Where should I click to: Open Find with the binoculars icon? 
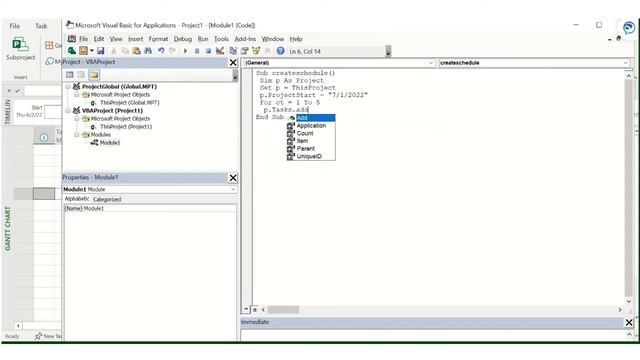coord(148,51)
